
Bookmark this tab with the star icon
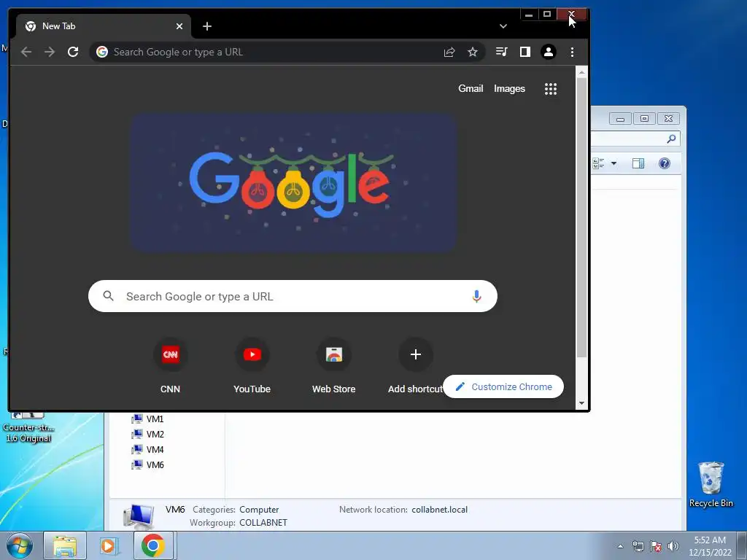(473, 52)
